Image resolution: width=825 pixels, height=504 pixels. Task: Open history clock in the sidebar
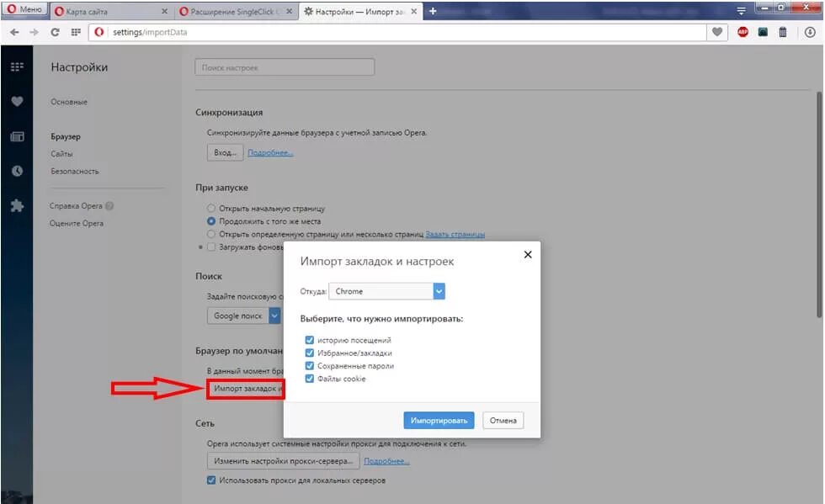pos(17,171)
